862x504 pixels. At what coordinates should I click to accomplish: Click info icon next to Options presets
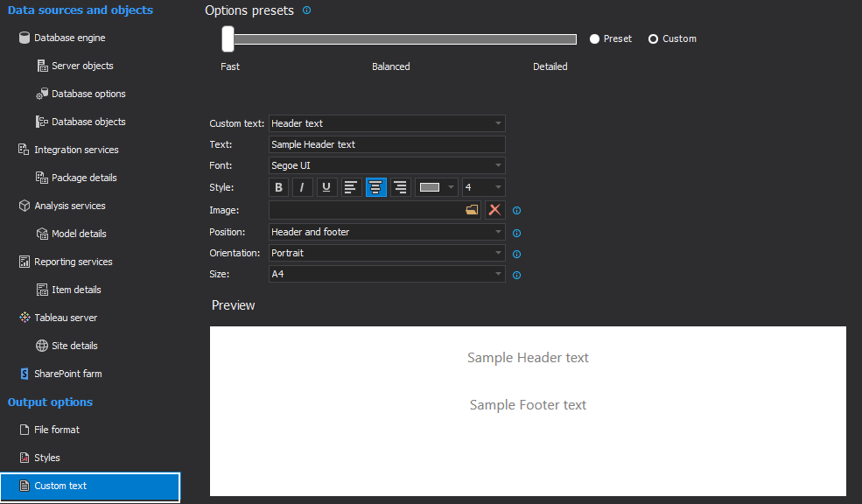pyautogui.click(x=306, y=10)
